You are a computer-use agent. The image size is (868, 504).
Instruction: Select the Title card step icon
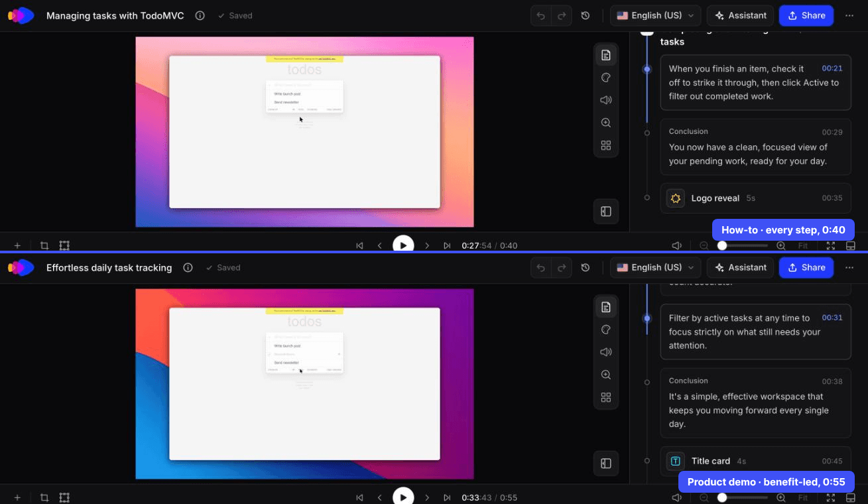(x=676, y=461)
